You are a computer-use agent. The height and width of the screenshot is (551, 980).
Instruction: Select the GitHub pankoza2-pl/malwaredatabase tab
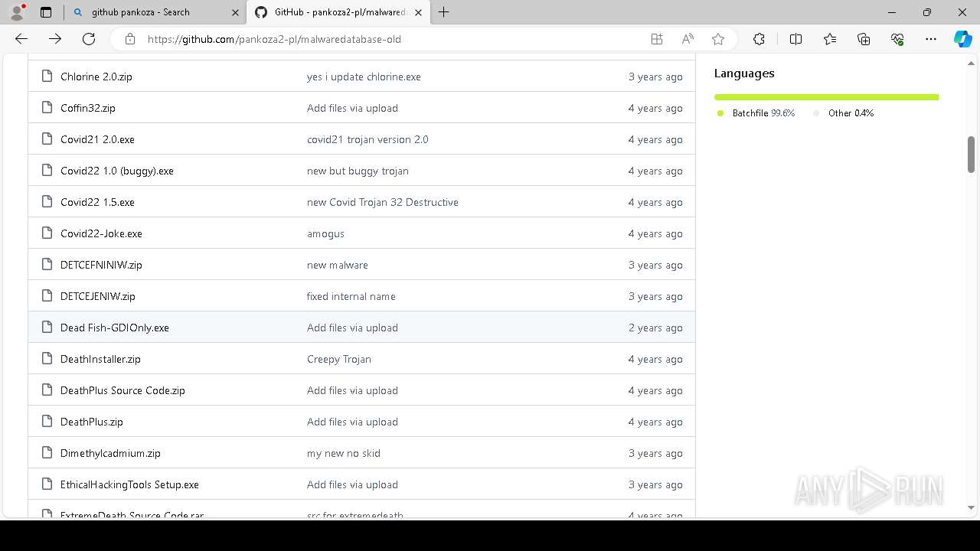340,12
